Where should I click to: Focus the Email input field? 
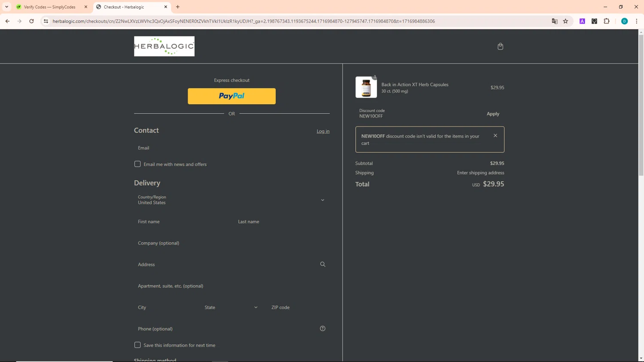click(x=232, y=148)
